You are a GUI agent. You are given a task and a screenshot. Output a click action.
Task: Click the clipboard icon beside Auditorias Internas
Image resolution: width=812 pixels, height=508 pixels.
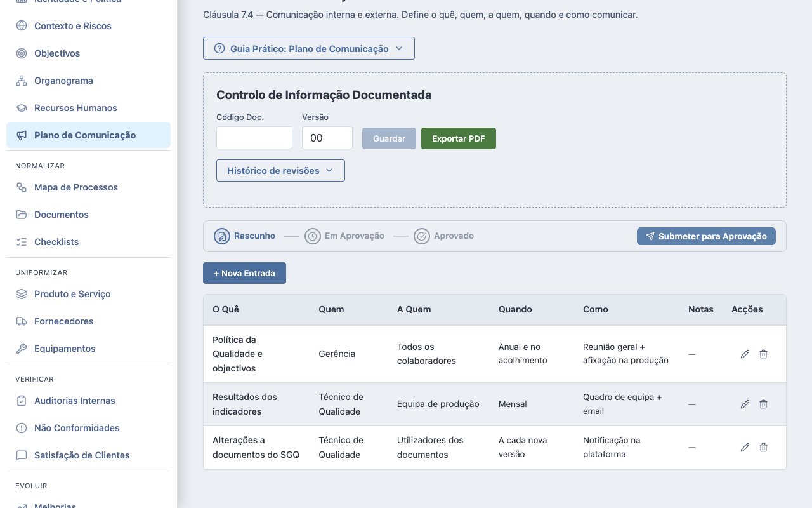click(22, 401)
